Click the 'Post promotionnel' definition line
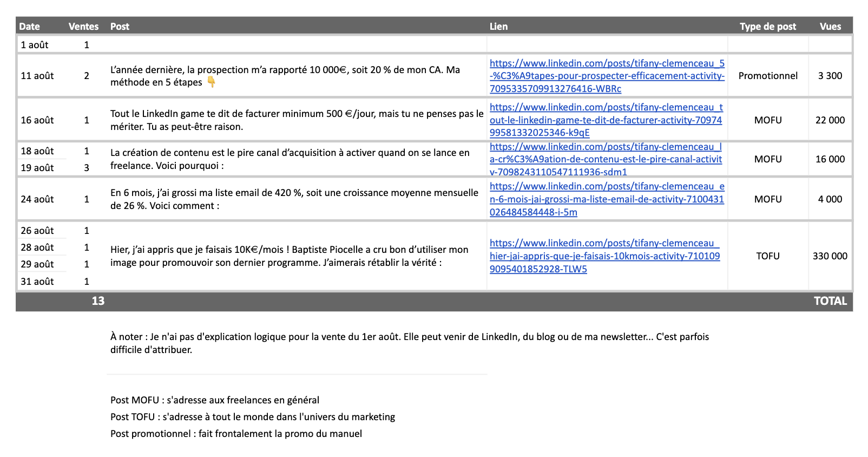The image size is (868, 457). 236,434
